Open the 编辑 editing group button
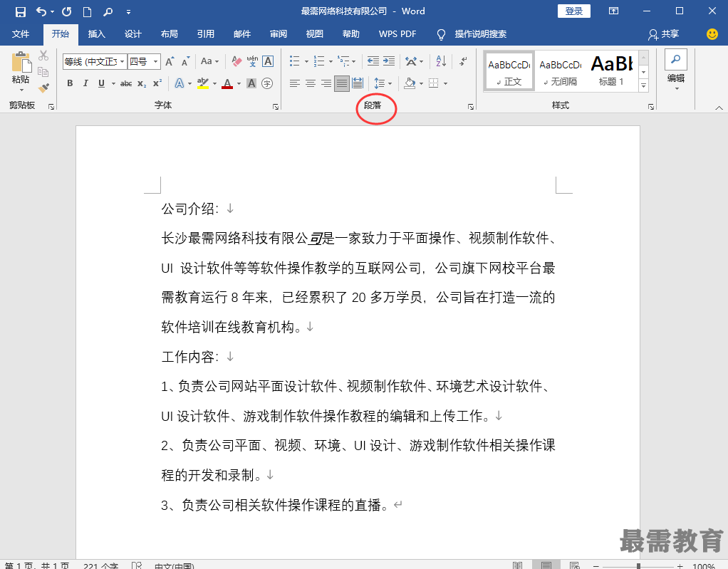 pyautogui.click(x=676, y=71)
